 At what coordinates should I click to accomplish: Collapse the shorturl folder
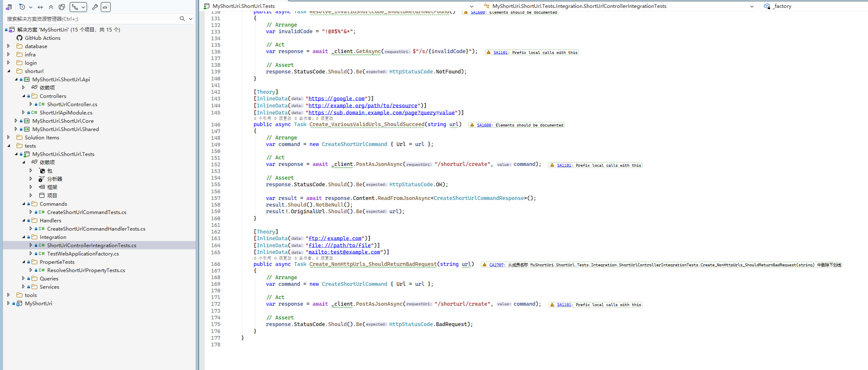9,71
